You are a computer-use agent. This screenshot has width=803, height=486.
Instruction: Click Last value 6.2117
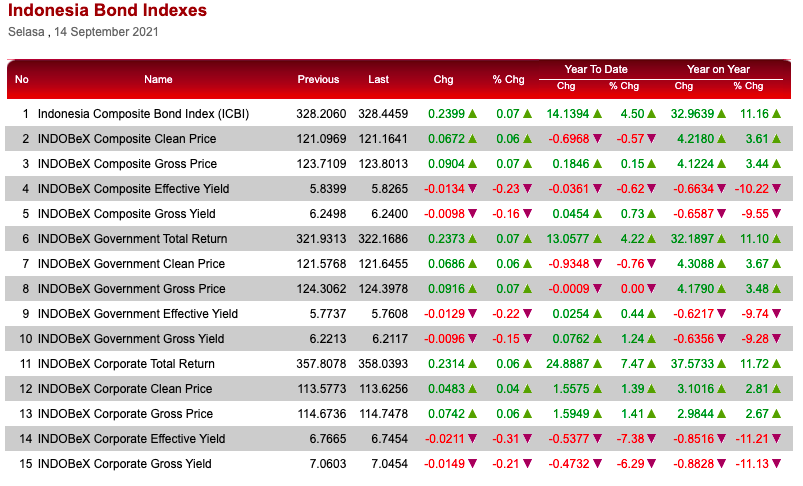point(390,339)
